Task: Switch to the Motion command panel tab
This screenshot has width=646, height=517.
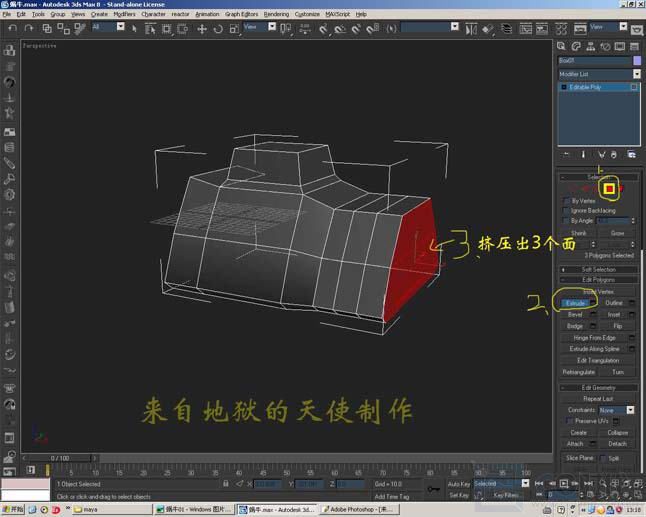Action: [x=605, y=46]
